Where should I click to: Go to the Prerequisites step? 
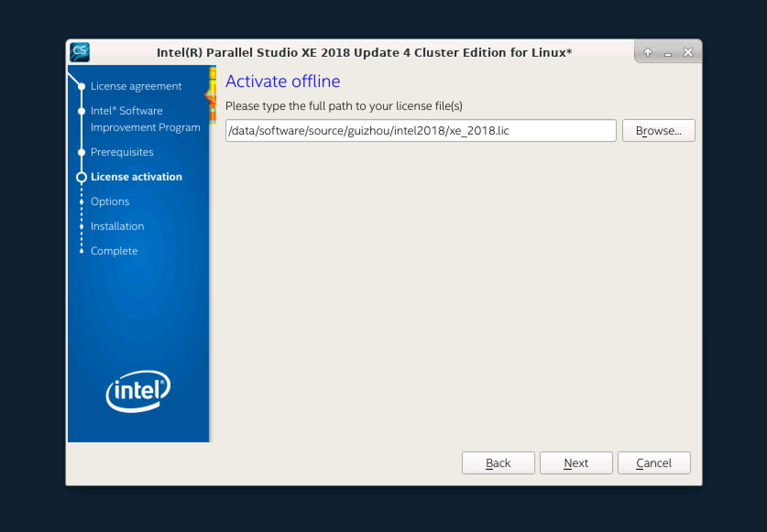122,152
